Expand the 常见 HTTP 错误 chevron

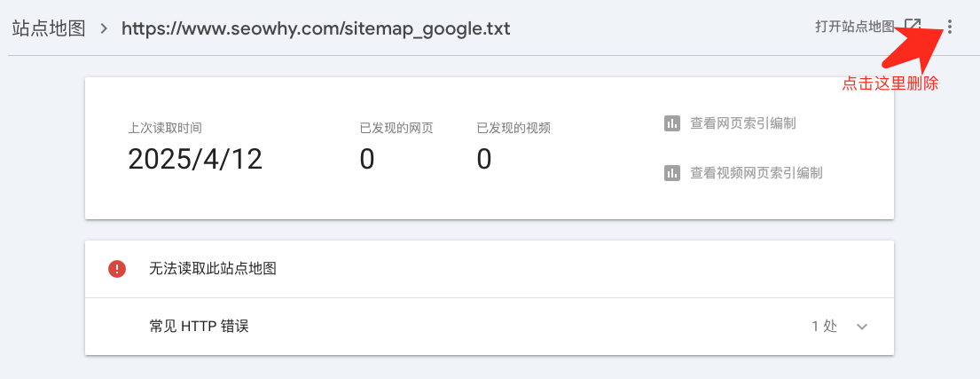pos(862,326)
